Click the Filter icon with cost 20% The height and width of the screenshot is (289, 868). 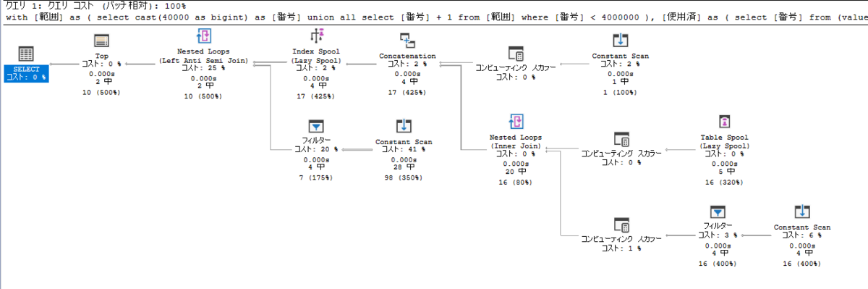pyautogui.click(x=315, y=127)
